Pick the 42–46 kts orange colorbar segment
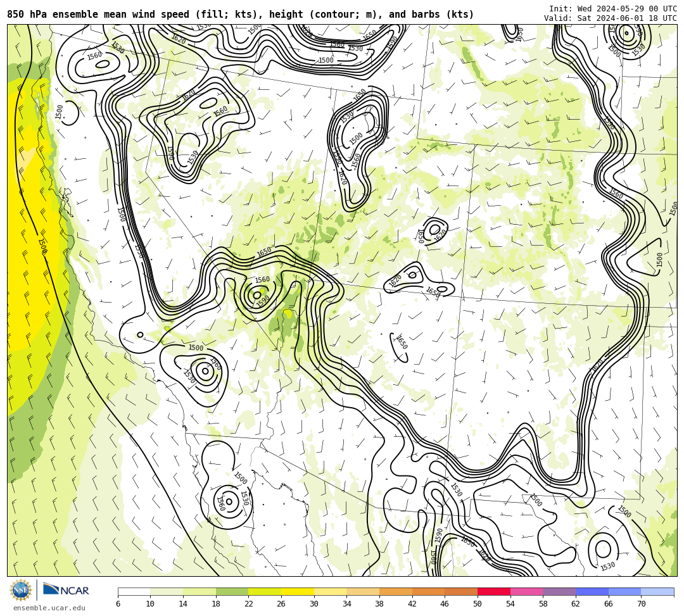The height and width of the screenshot is (616, 684). pos(428,591)
